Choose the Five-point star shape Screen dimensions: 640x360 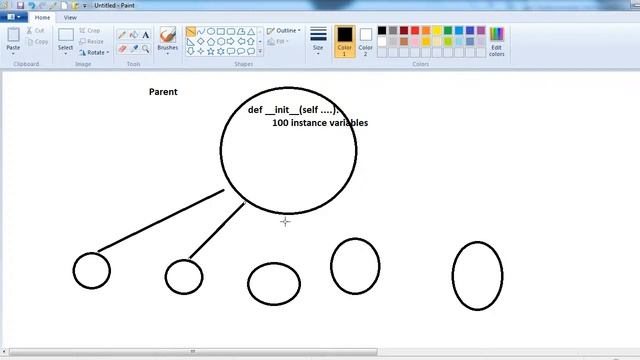point(211,51)
